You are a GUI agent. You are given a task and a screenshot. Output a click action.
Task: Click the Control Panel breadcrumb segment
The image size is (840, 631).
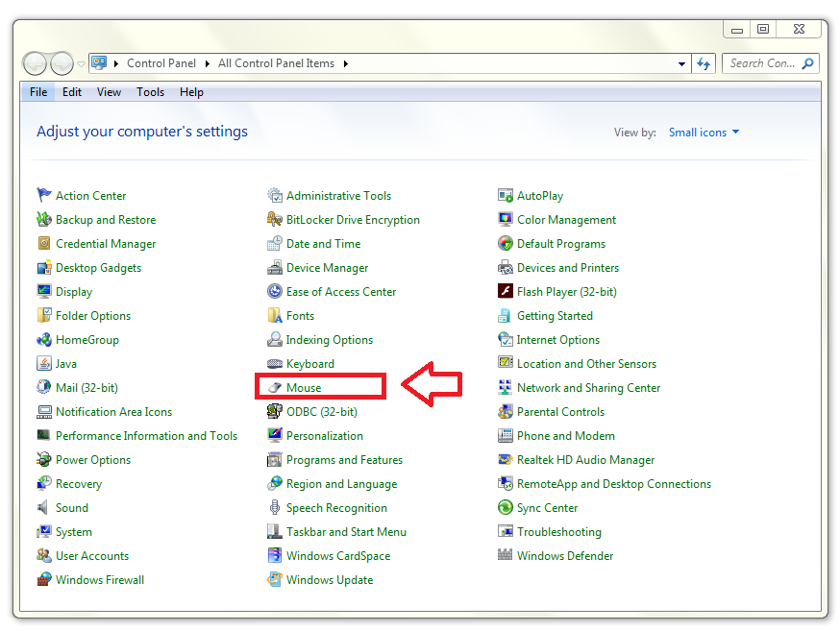161,63
